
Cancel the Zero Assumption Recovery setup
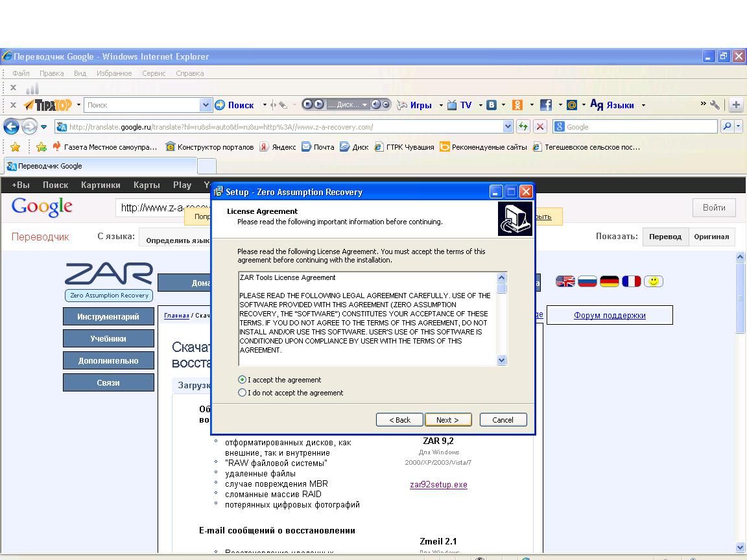pyautogui.click(x=503, y=419)
